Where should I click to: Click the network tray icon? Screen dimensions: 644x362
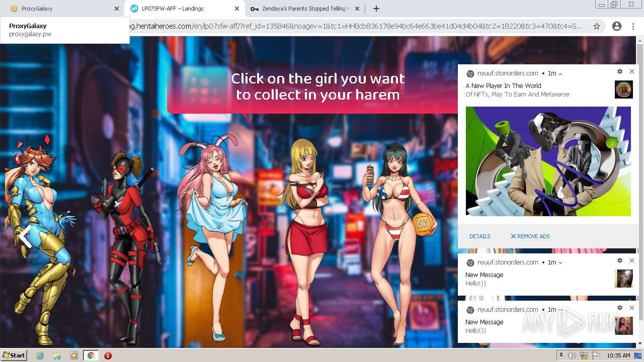pos(584,355)
